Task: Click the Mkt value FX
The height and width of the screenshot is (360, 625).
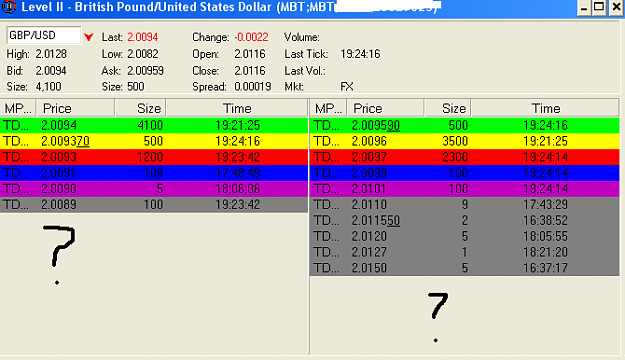Action: (347, 87)
